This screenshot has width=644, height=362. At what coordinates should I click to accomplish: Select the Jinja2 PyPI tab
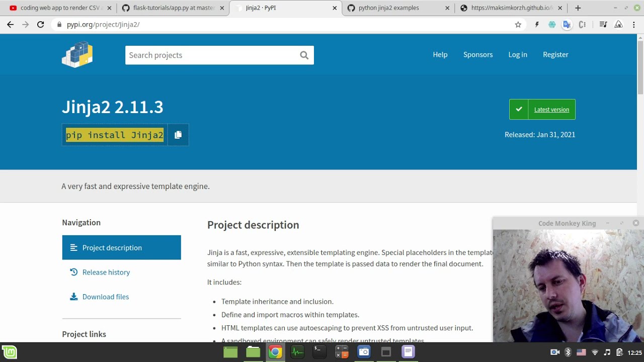coord(286,8)
